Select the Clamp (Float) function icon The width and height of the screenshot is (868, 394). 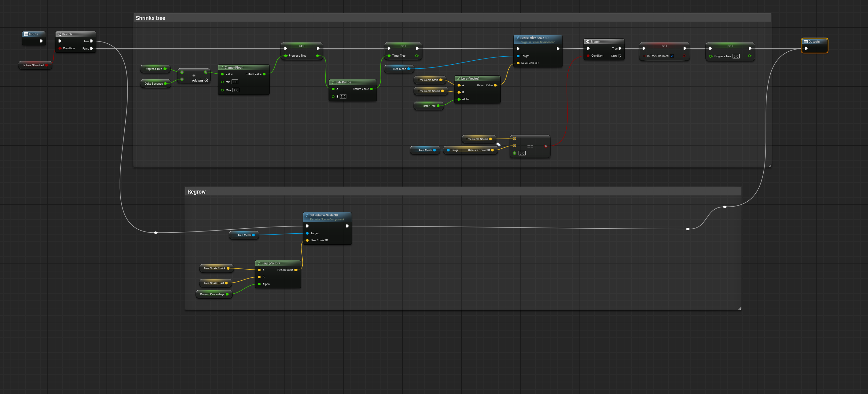coord(222,67)
